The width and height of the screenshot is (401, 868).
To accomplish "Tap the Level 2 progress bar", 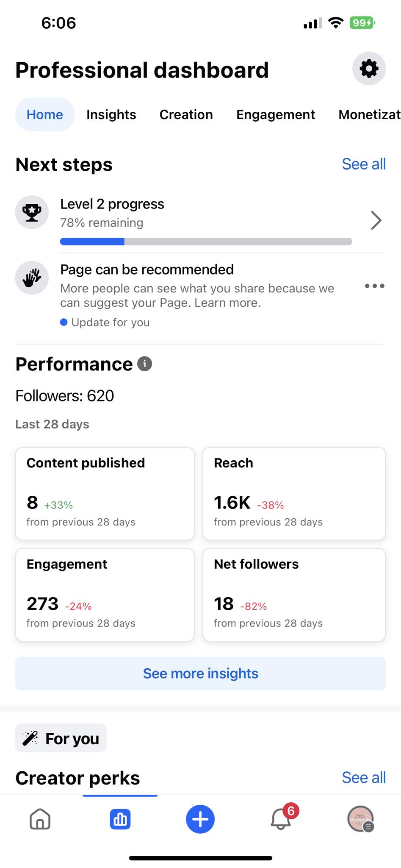I will 206,242.
